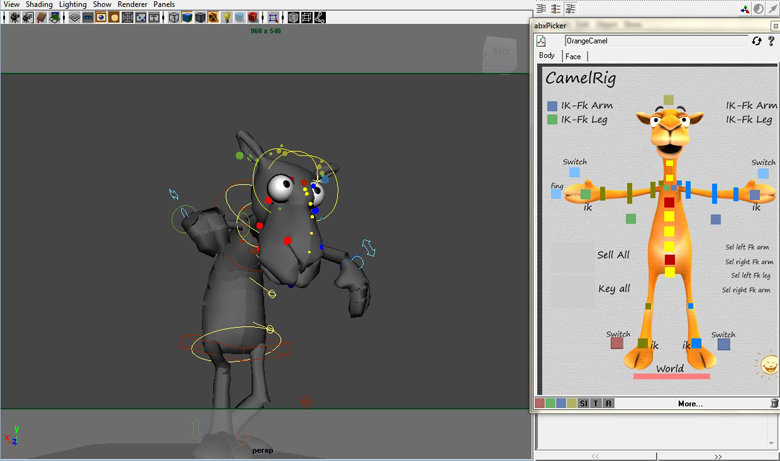Click the red Switch square near left foot
This screenshot has width=780, height=461.
[617, 343]
